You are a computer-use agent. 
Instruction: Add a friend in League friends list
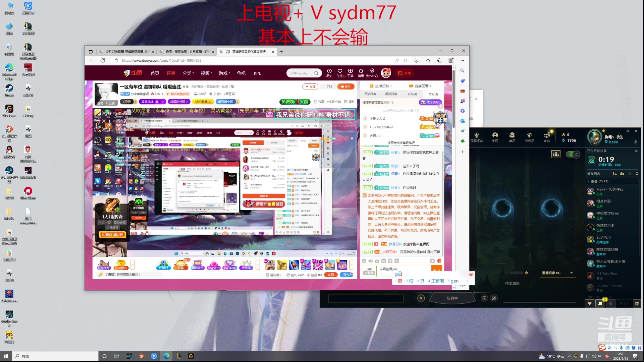pos(614,174)
